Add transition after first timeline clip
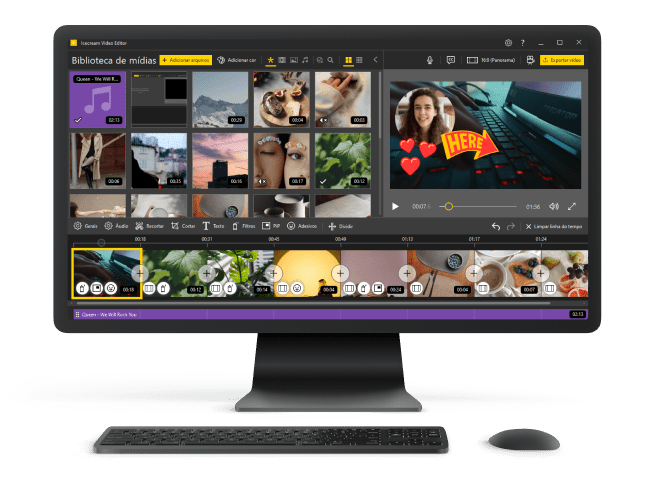The height and width of the screenshot is (480, 655). pos(140,273)
